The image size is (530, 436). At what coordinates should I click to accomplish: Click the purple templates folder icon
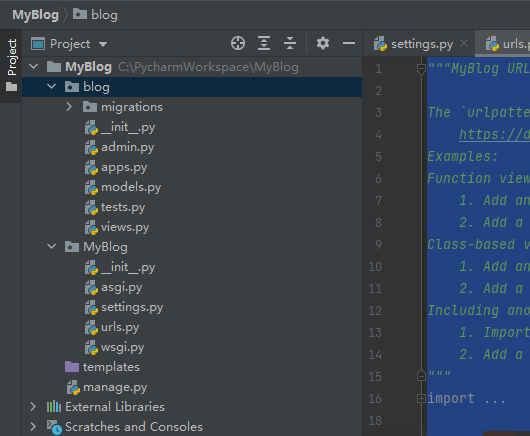pyautogui.click(x=72, y=366)
